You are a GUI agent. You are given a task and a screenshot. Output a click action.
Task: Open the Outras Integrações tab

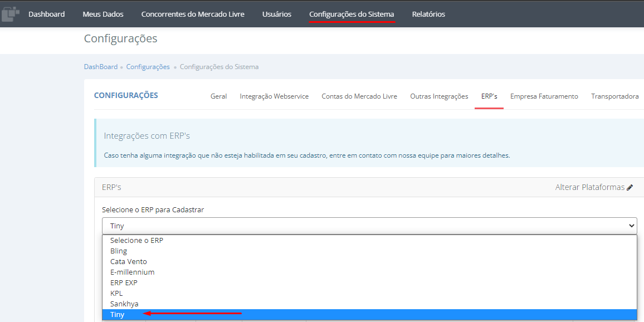[x=439, y=96]
